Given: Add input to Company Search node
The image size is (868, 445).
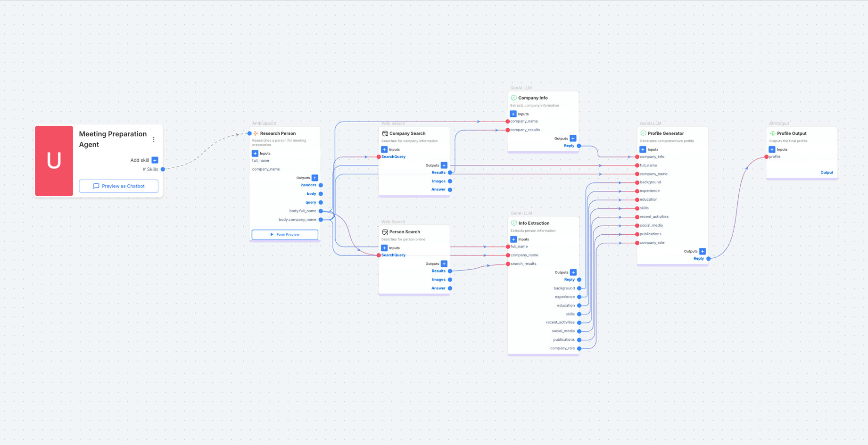Looking at the screenshot, I should coord(384,149).
